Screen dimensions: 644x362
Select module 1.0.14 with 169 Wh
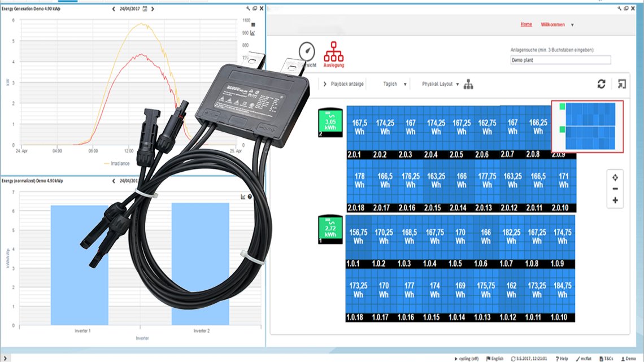[460, 295]
